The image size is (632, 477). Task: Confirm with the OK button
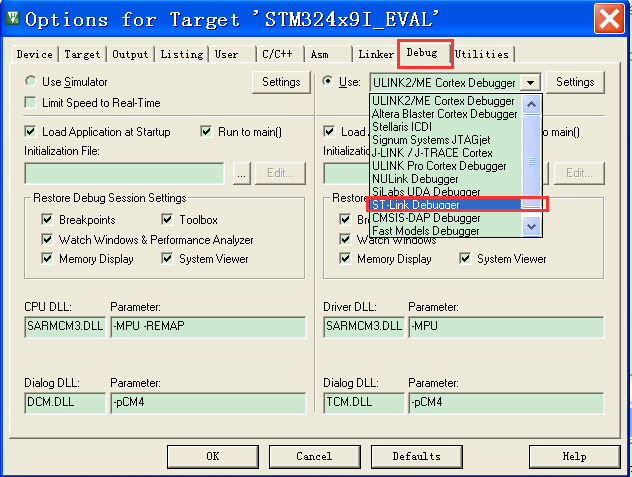(213, 456)
